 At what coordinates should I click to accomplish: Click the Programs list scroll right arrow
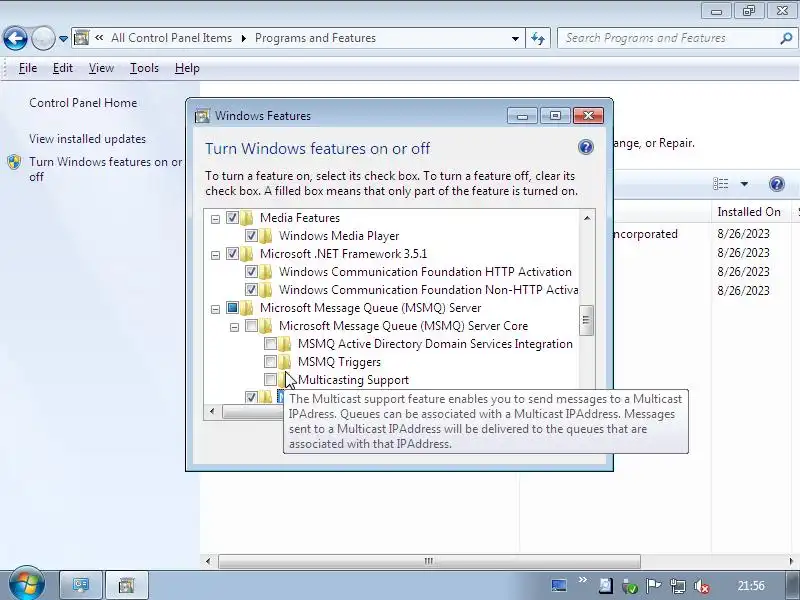point(792,561)
